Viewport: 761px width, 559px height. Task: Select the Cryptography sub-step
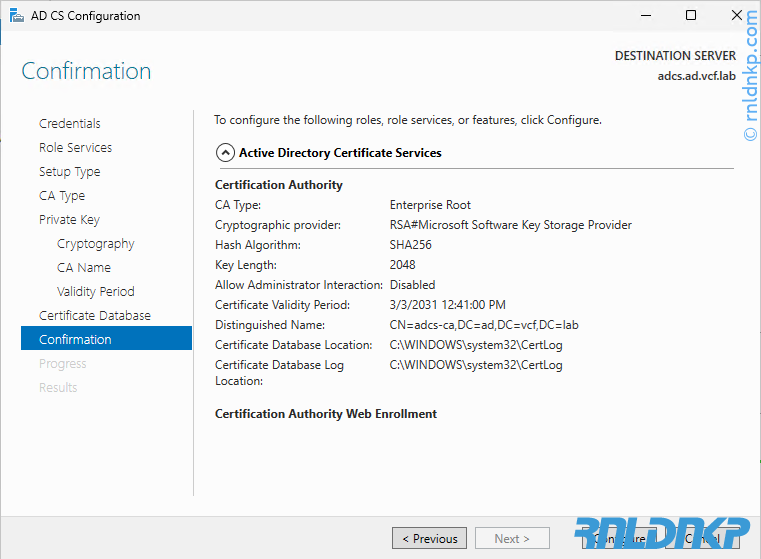pyautogui.click(x=95, y=244)
